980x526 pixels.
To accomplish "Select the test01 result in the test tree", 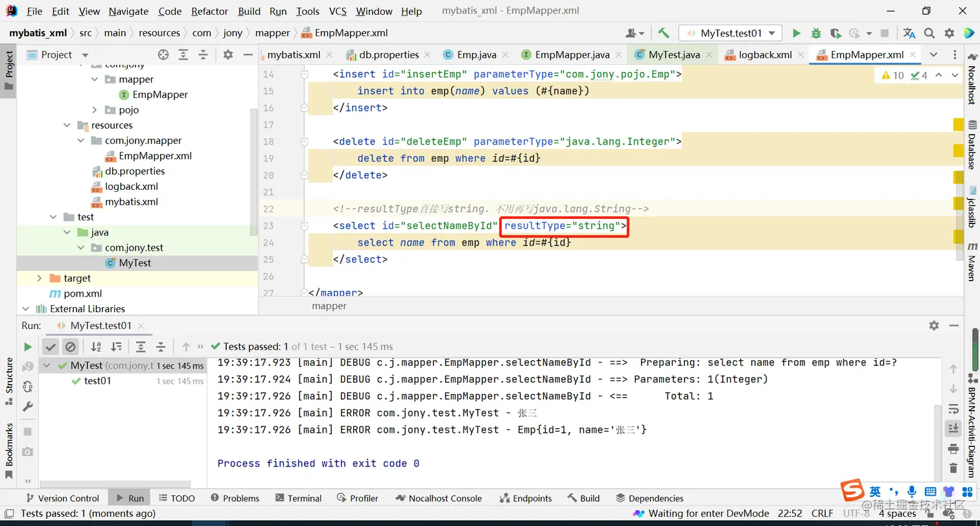I will tap(97, 381).
